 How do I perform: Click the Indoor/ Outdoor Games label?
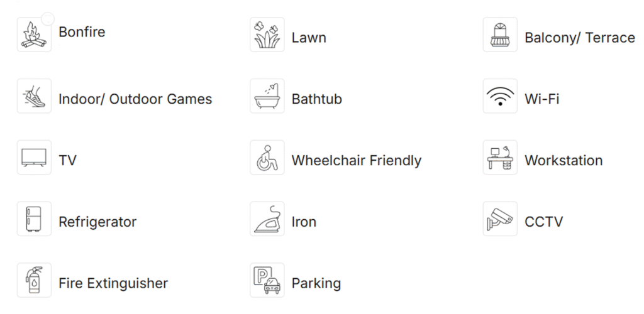135,99
